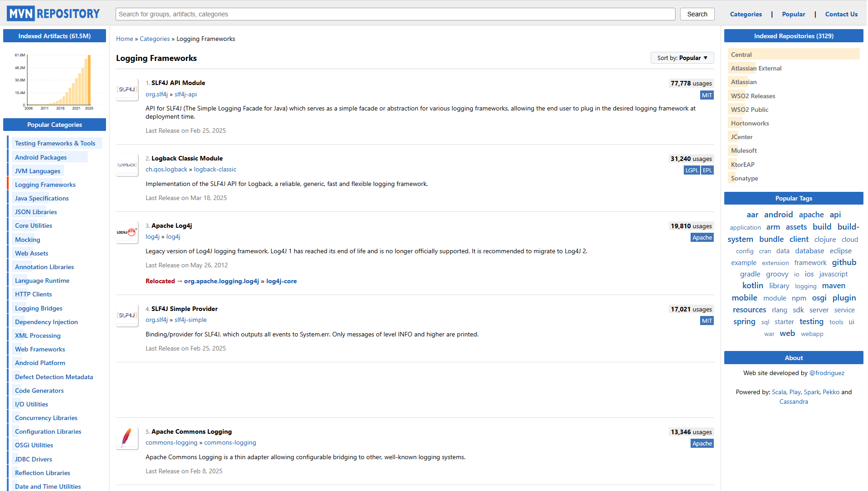Open the Popular menu in header
Screen dimensions: 868x491
793,14
